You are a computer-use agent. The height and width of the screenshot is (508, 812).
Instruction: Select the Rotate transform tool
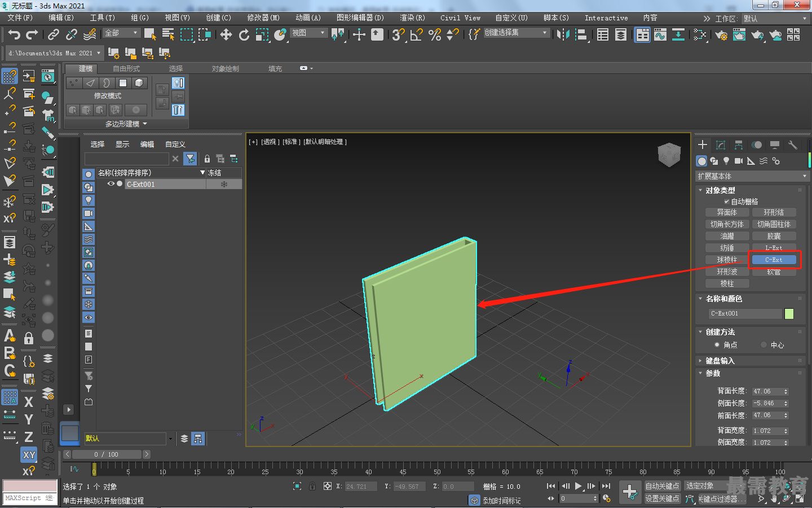pyautogui.click(x=244, y=35)
